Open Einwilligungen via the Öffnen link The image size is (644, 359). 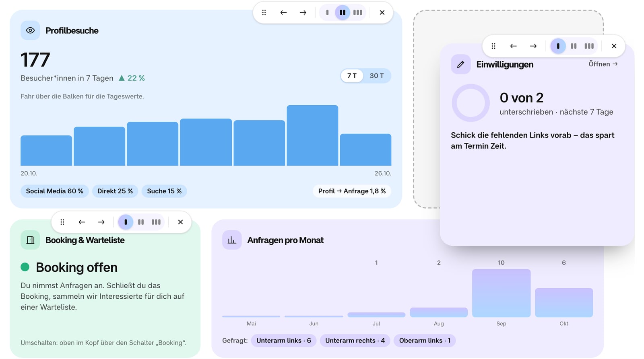pyautogui.click(x=603, y=64)
